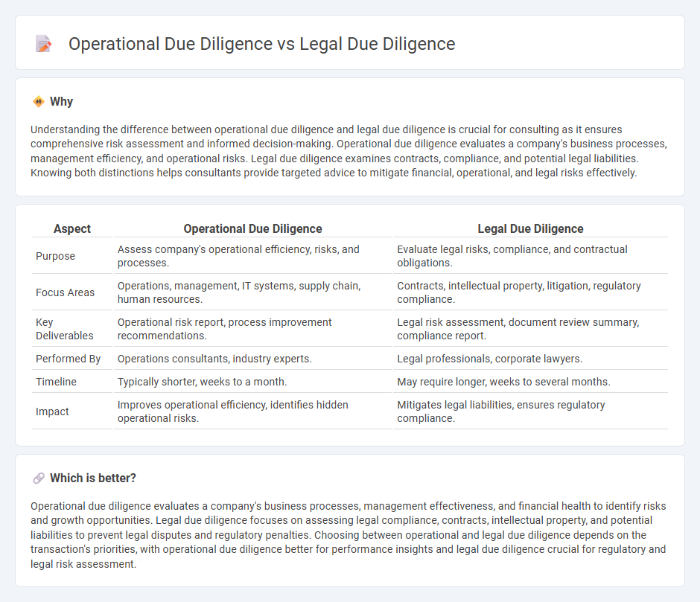Select the Impact row label
Viewport: 700px width, 602px height.
tap(52, 412)
